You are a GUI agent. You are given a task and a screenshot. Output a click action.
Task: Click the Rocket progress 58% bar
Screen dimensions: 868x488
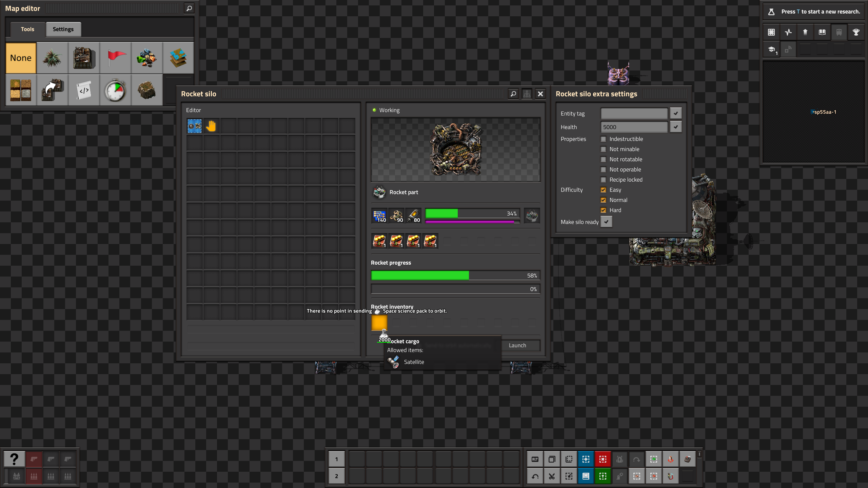click(455, 276)
